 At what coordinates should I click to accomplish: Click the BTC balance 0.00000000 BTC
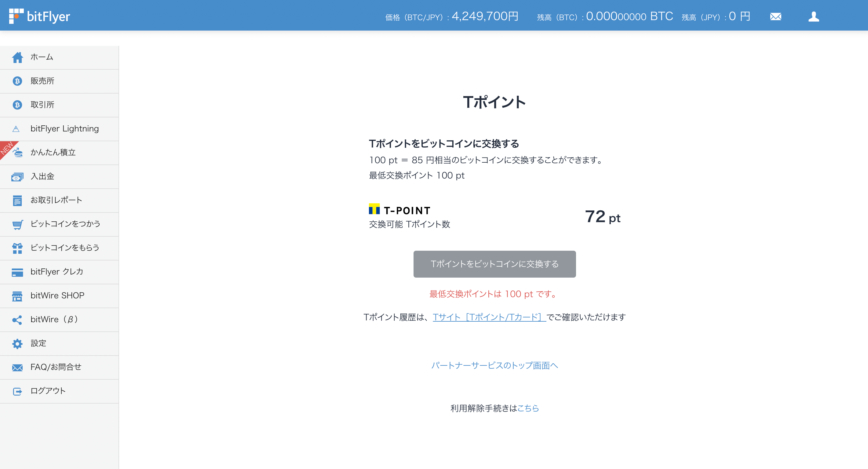tap(629, 16)
